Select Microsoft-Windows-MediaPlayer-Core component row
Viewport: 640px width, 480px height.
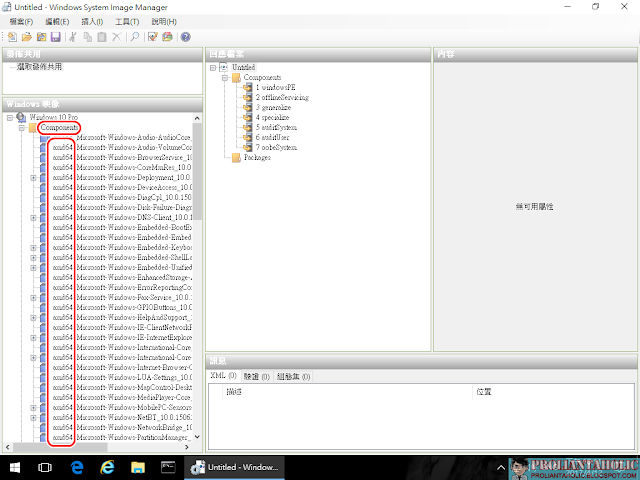pyautogui.click(x=122, y=398)
